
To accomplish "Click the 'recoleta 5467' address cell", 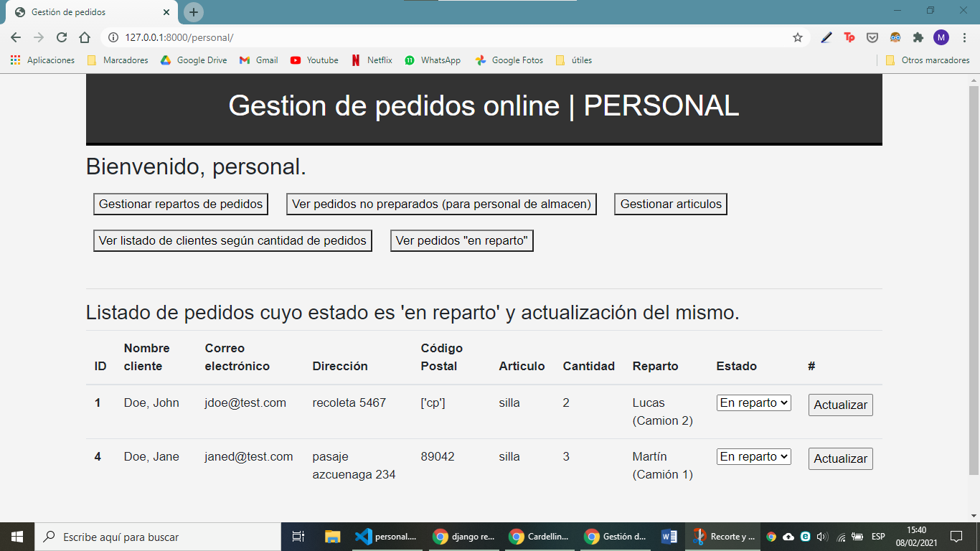I will click(349, 403).
